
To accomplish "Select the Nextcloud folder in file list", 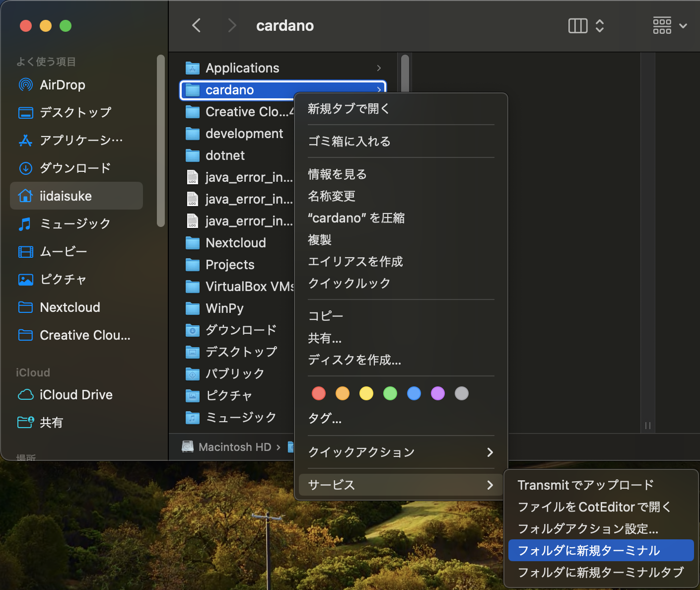I will [x=237, y=243].
